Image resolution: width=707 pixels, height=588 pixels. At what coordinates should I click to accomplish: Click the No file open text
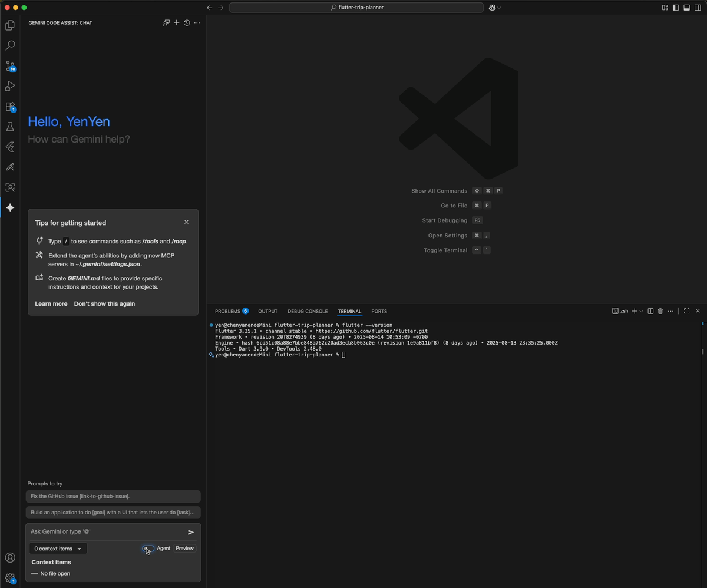[x=55, y=574]
